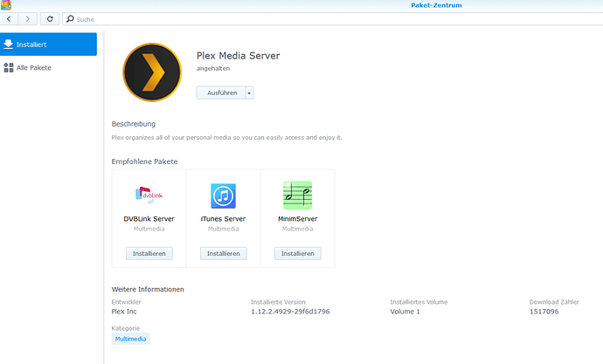
Task: Select the Alle Pakete grid icon
Action: point(9,67)
